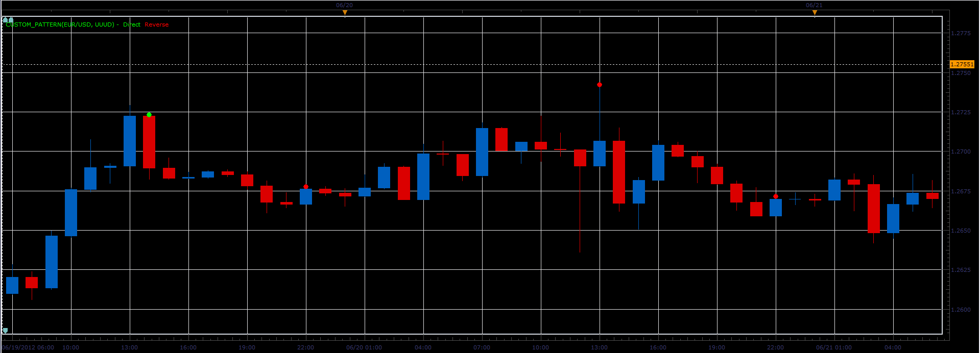Click the 1.2700 price axis label
This screenshot has width=980, height=353.
[x=961, y=152]
